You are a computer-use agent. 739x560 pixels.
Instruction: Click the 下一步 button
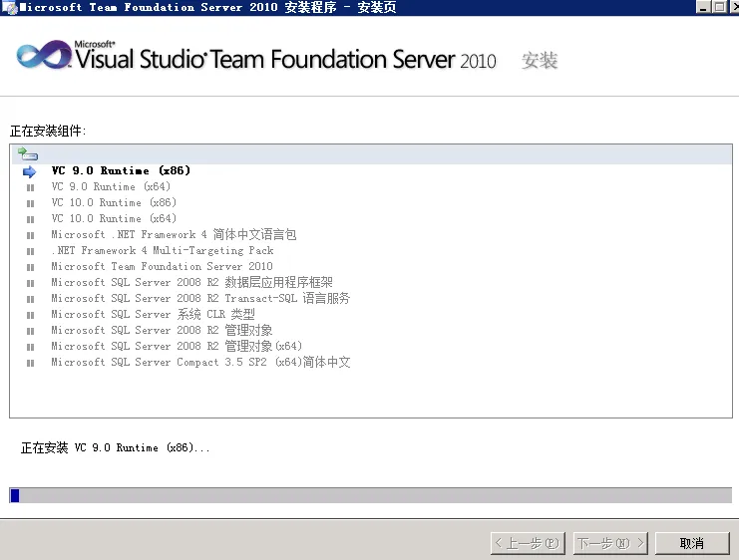(610, 543)
